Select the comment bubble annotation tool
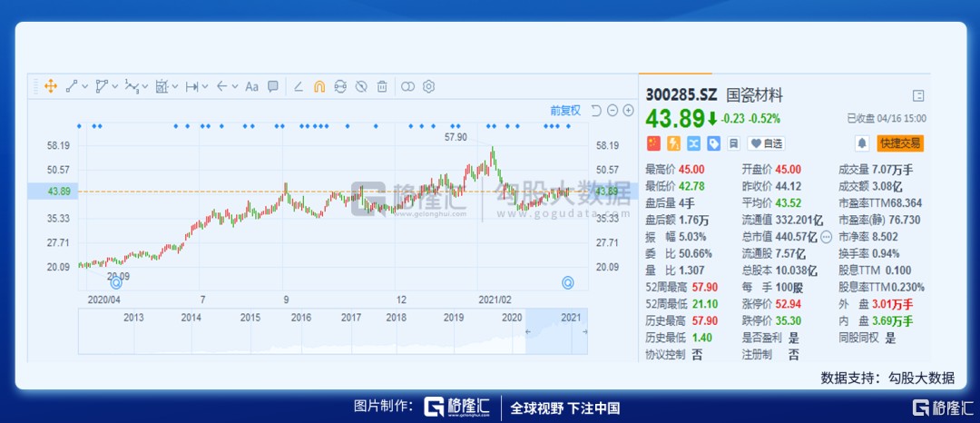 (272, 86)
